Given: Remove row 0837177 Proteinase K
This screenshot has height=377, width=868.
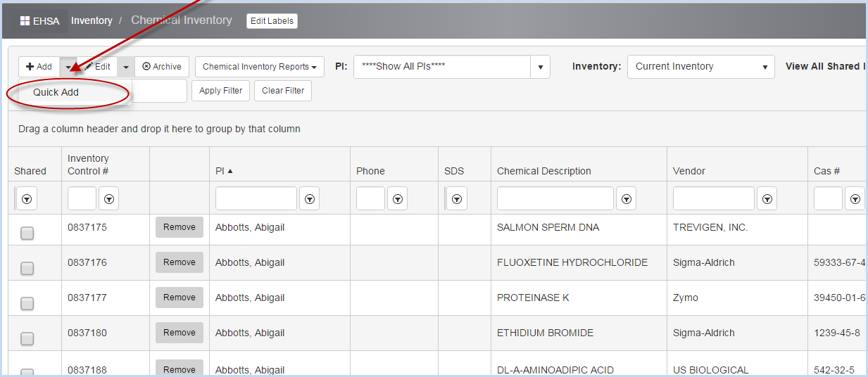Looking at the screenshot, I should click(x=180, y=298).
